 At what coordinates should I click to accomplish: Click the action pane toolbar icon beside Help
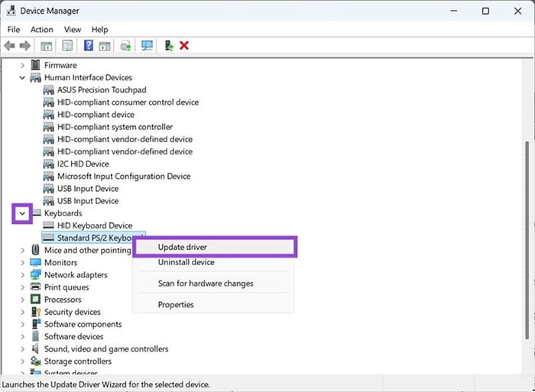coord(105,46)
